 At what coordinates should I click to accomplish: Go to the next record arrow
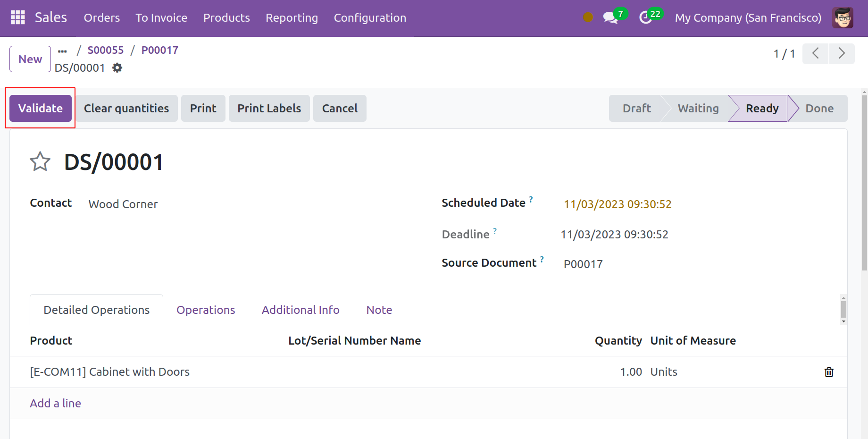pyautogui.click(x=842, y=54)
